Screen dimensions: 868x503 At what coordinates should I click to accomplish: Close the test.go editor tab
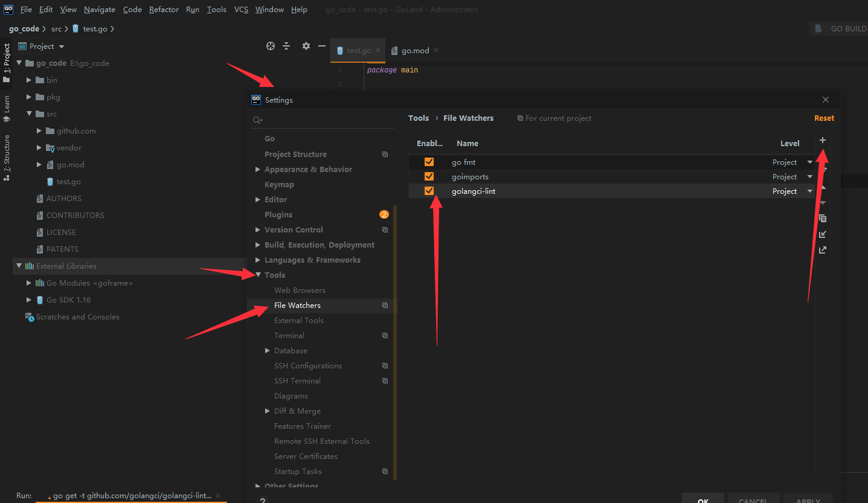coord(378,50)
